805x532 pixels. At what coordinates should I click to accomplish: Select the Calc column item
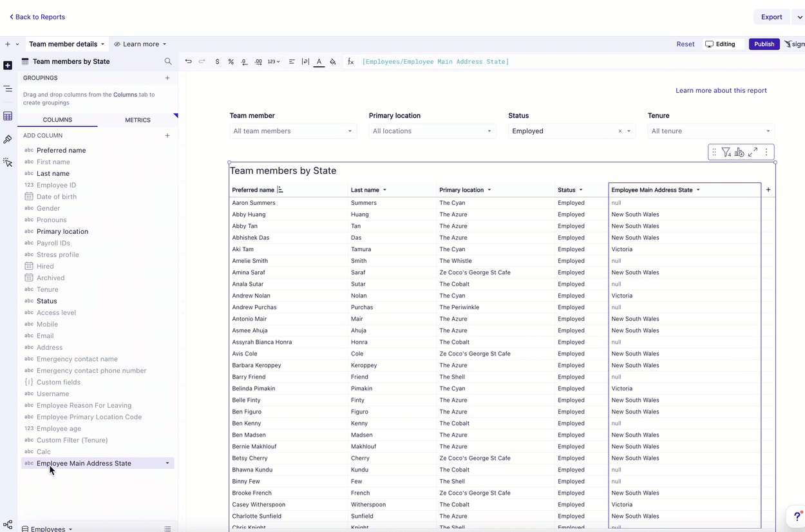tap(98, 452)
